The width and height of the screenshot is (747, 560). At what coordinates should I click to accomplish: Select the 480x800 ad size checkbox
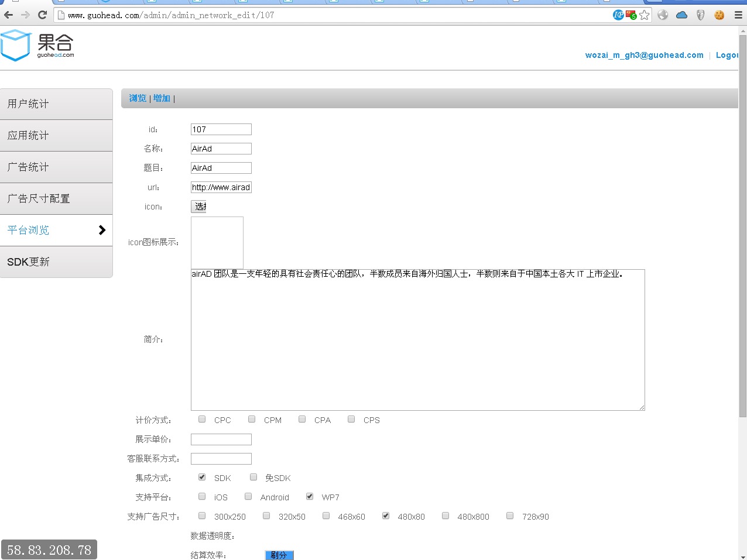446,516
